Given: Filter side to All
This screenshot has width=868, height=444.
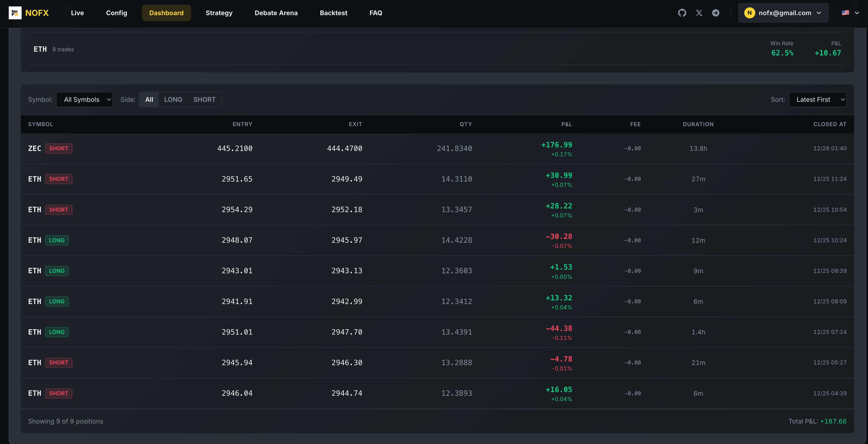Looking at the screenshot, I should click(x=149, y=100).
